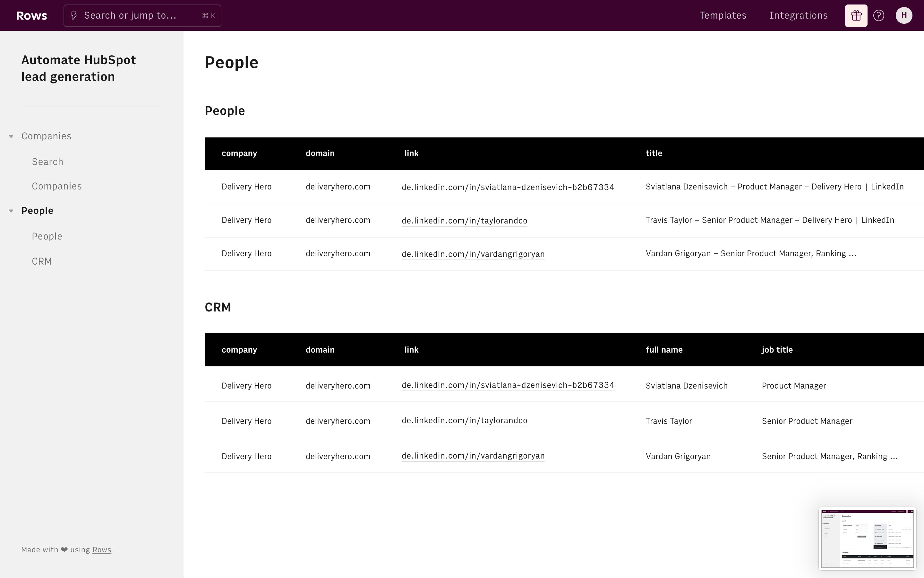Click the domain header in CRM table
The height and width of the screenshot is (578, 924).
[x=320, y=350]
